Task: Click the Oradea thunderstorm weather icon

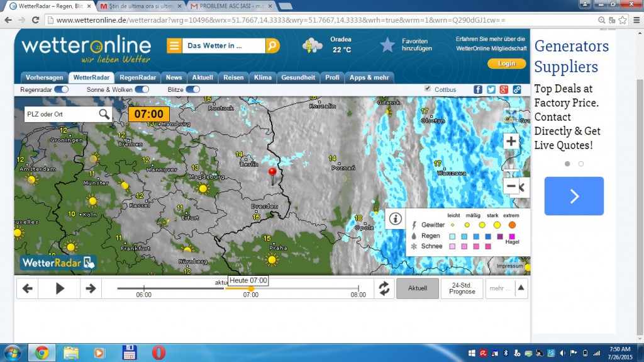Action: click(312, 45)
